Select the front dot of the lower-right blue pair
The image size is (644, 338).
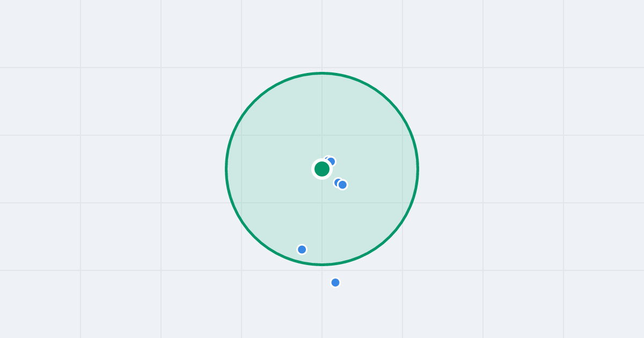tap(342, 185)
